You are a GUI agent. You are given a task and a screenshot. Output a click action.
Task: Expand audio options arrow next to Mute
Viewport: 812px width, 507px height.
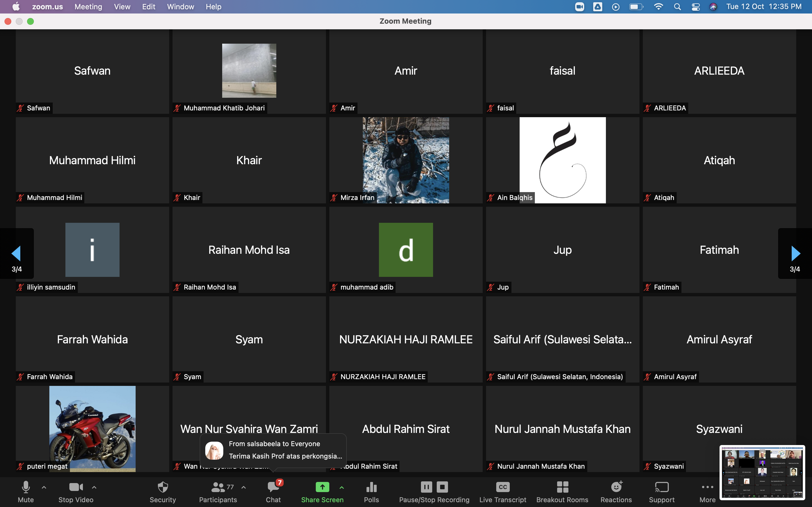(44, 487)
